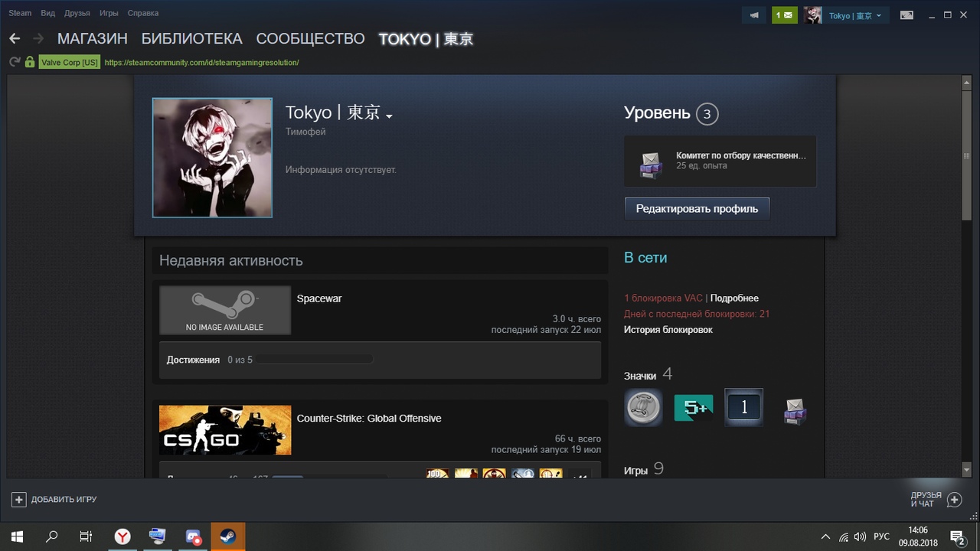Click Комитет по отбору badge title
Viewport: 980px width, 551px height.
(x=741, y=155)
